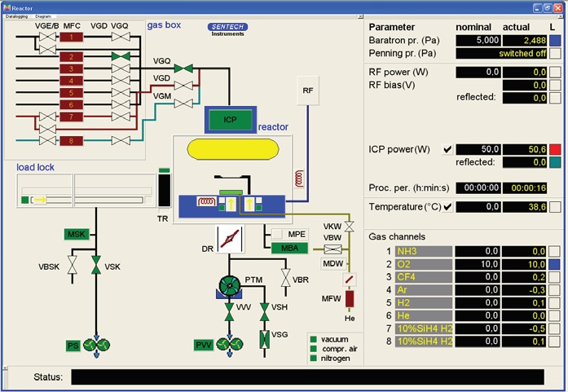Click the TR transfer gate

pyautogui.click(x=164, y=189)
